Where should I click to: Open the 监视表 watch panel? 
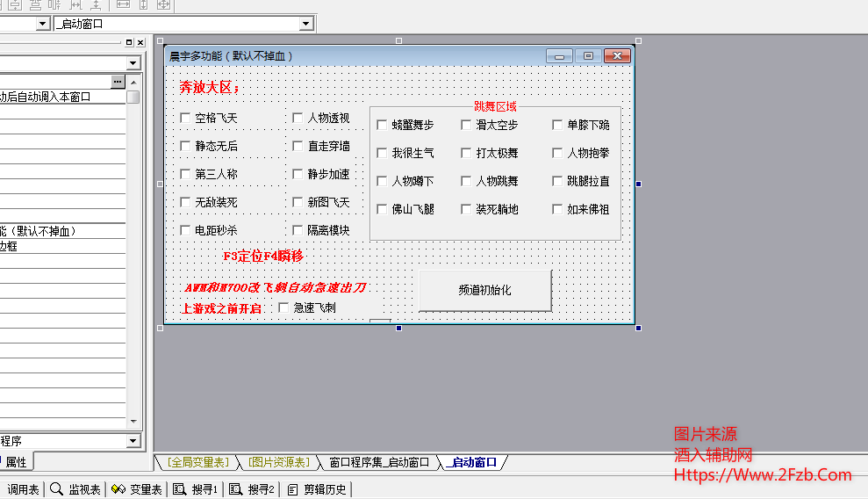(x=75, y=489)
